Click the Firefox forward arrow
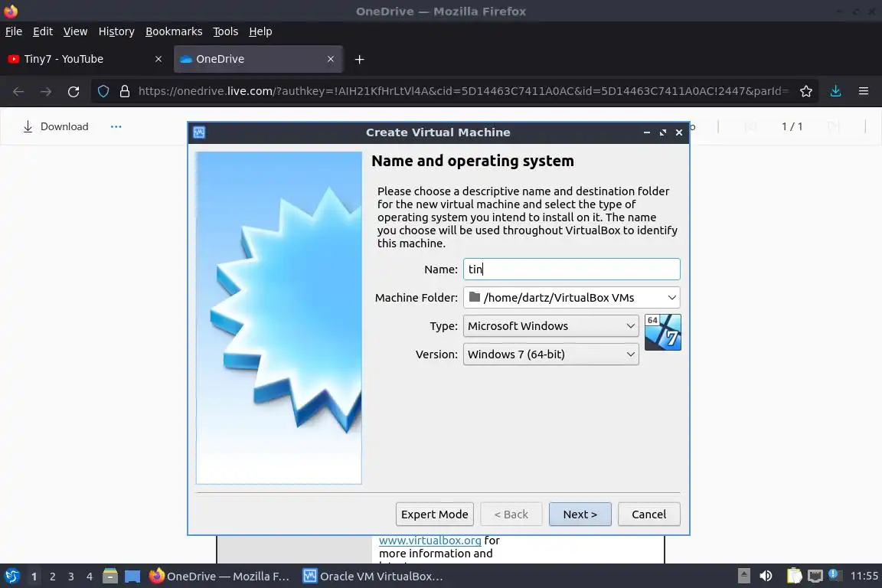This screenshot has height=588, width=882. [46, 91]
